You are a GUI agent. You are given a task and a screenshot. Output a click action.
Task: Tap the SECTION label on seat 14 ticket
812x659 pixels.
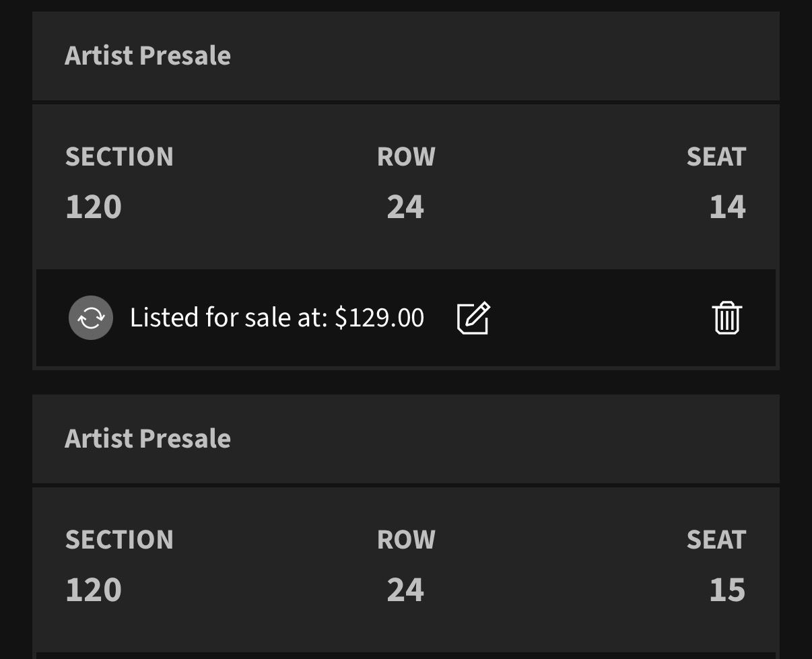click(119, 157)
